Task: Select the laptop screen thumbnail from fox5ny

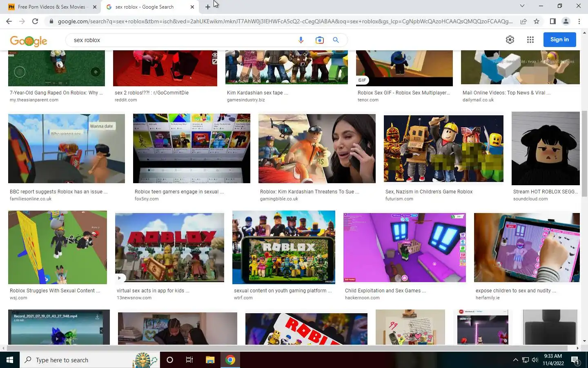Action: (192, 148)
